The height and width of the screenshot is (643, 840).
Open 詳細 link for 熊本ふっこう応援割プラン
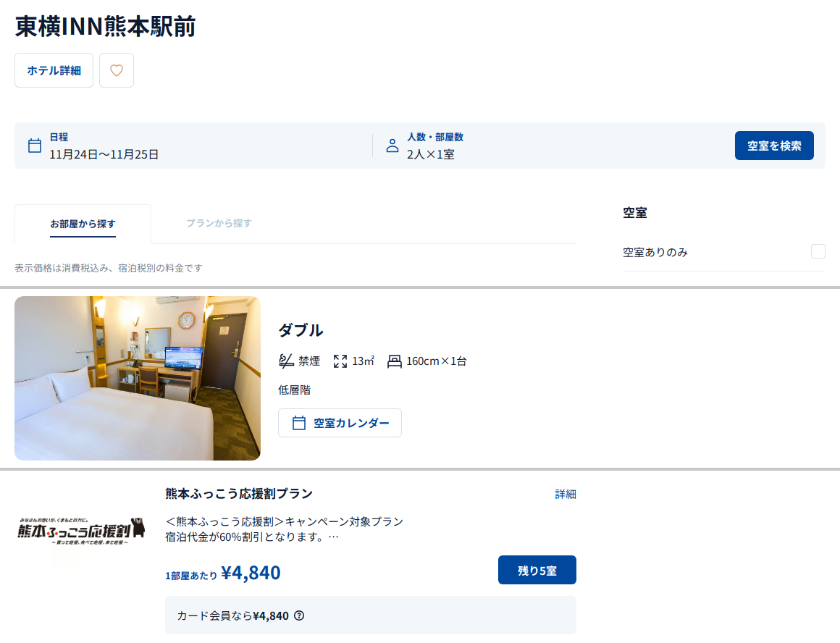565,494
